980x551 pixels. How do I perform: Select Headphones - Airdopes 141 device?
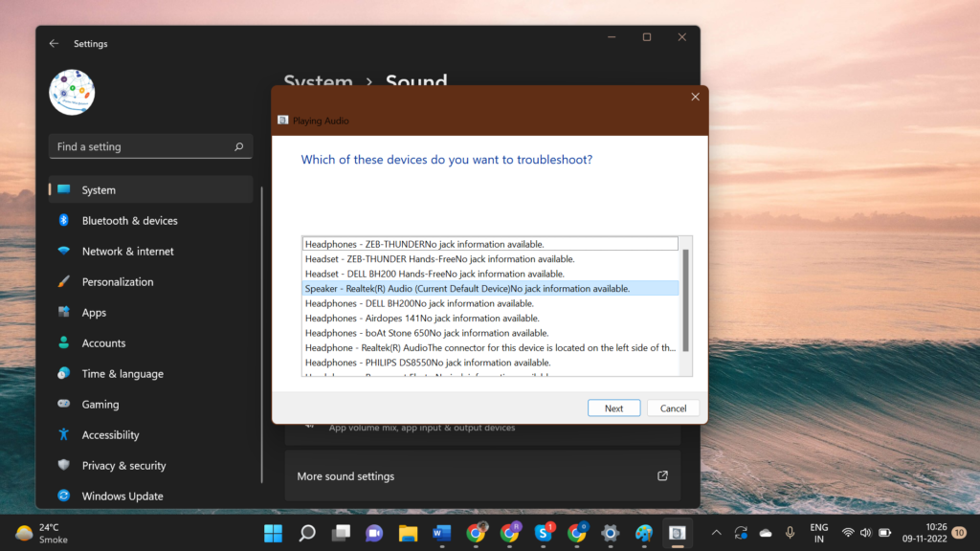click(x=490, y=318)
